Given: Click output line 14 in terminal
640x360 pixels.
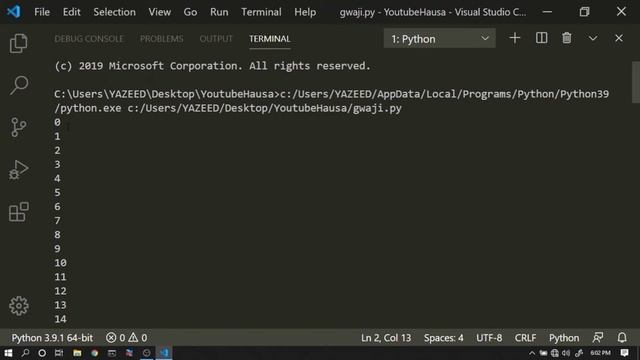Looking at the screenshot, I should click(x=60, y=319).
